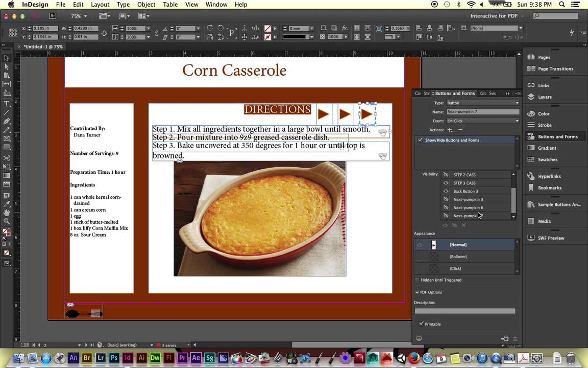Toggle visibility of Next-pumpkin 6
The height and width of the screenshot is (368, 588).
pyautogui.click(x=446, y=208)
